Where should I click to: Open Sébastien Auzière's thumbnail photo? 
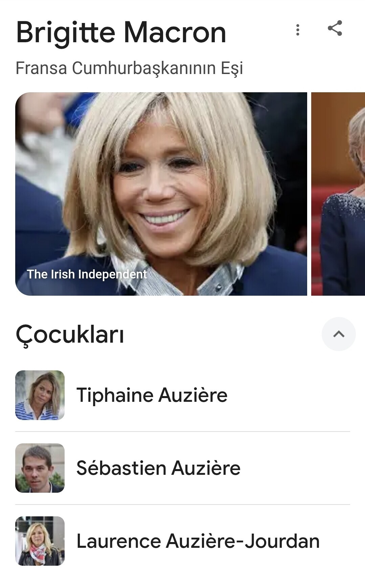(x=40, y=468)
